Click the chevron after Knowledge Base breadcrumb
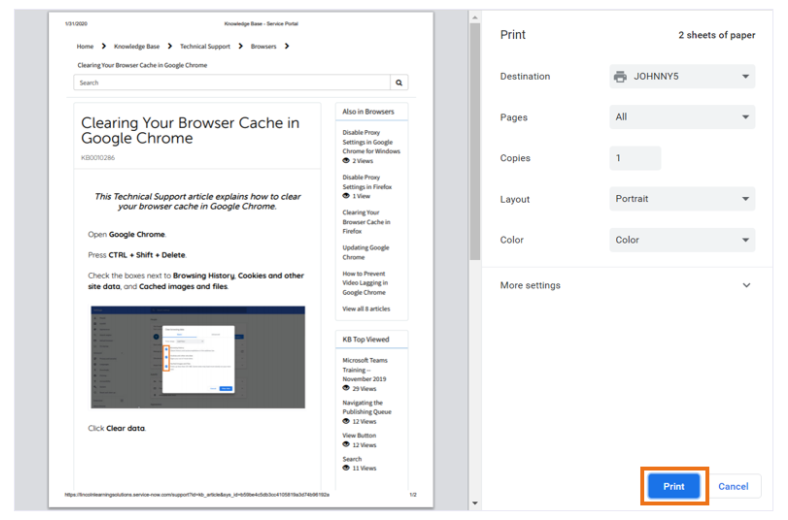Screen dimensions: 788x520 pyautogui.click(x=170, y=46)
